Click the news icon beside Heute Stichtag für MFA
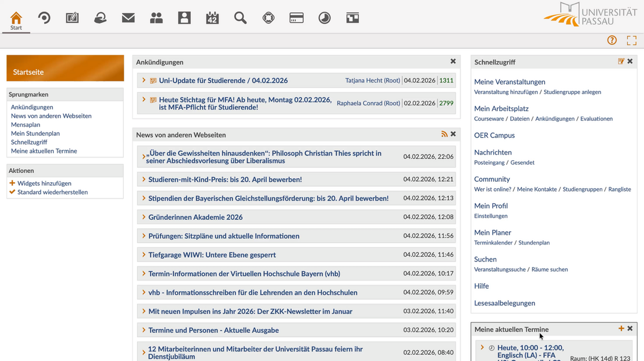The image size is (644, 361). coord(153,100)
